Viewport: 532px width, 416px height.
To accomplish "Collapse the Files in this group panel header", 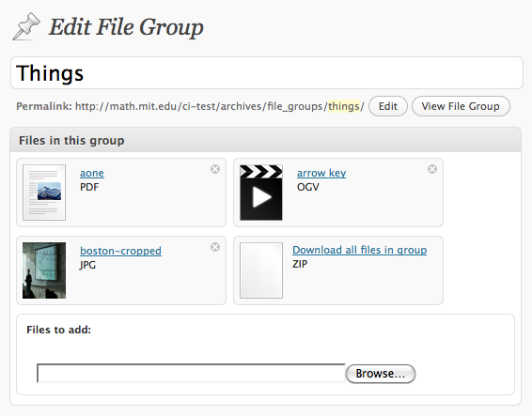I will pos(265,140).
